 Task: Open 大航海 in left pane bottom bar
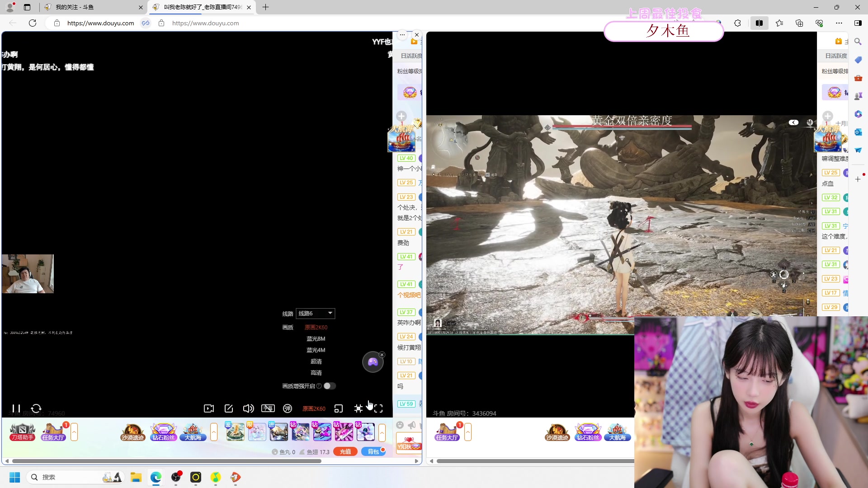(193, 432)
